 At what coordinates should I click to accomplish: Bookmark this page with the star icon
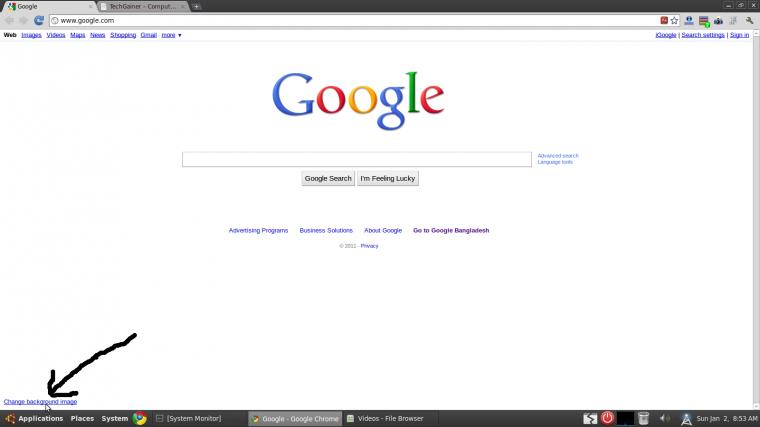point(674,20)
